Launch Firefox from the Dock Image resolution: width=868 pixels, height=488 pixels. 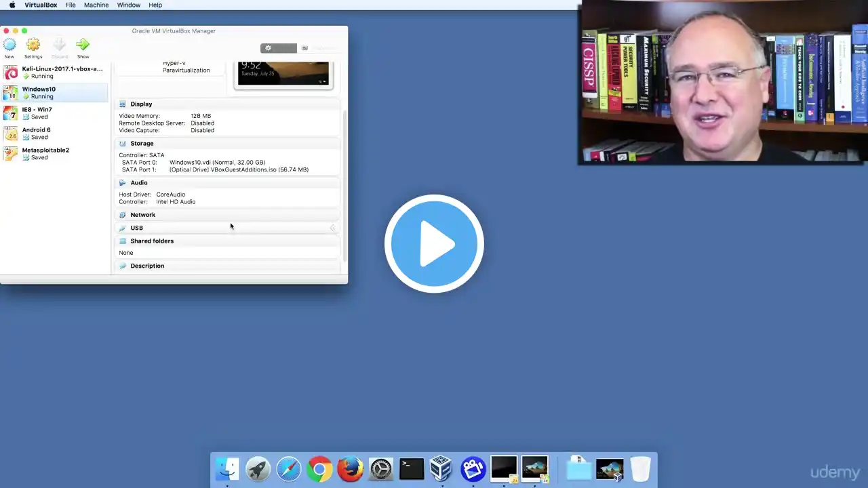point(350,468)
